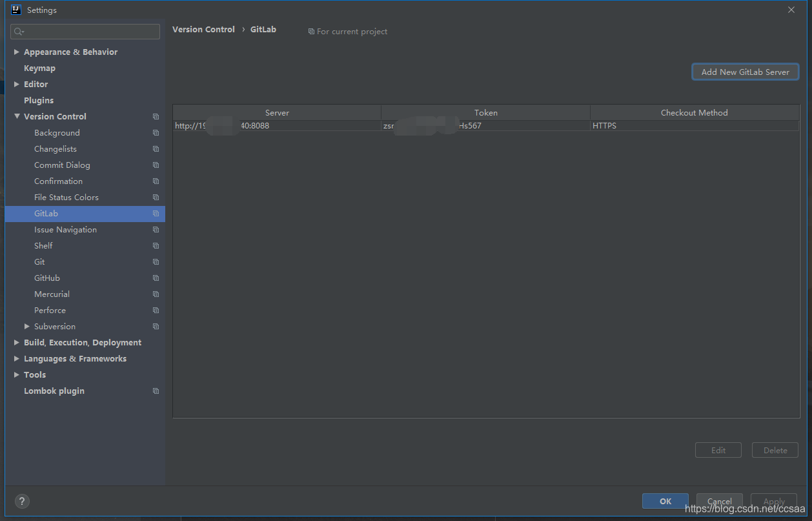Click the Edit button
Image resolution: width=812 pixels, height=521 pixels.
(x=718, y=450)
